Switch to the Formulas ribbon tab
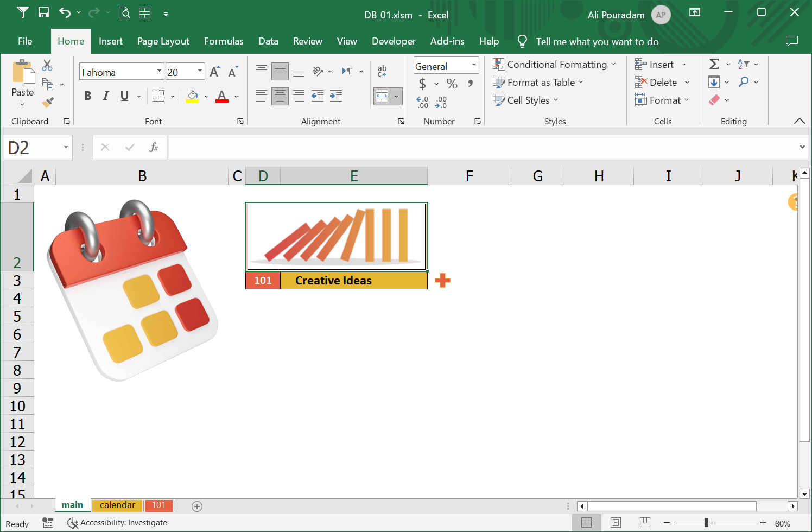 (x=223, y=41)
